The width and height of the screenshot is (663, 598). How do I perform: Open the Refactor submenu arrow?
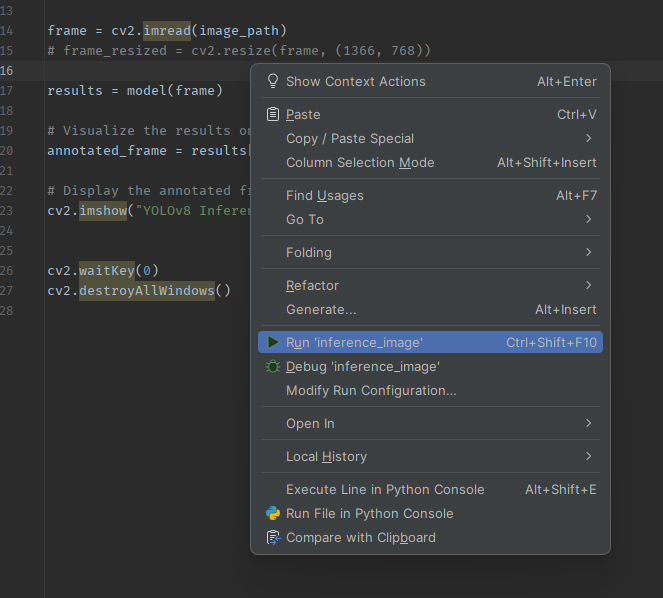pyautogui.click(x=589, y=285)
